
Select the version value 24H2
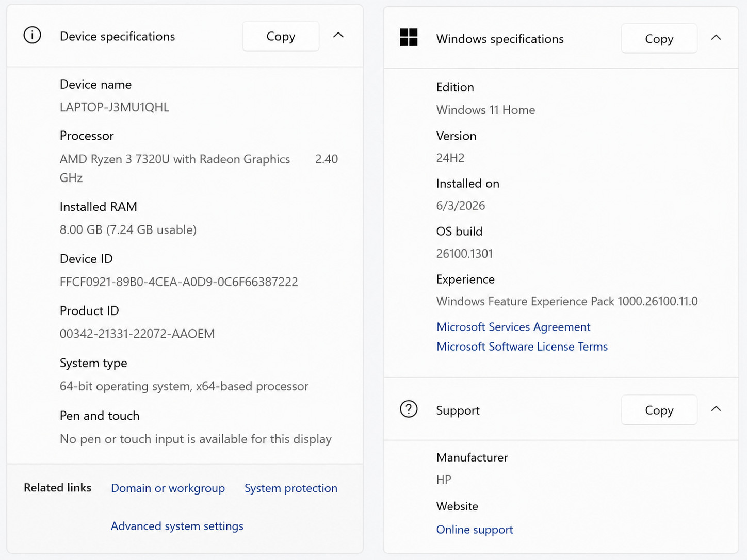450,158
